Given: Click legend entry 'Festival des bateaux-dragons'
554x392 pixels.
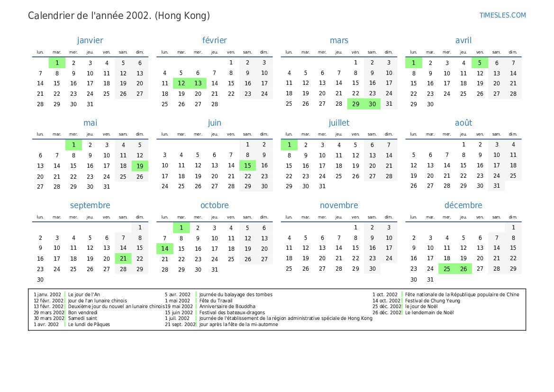Looking at the screenshot, I should tap(232, 312).
